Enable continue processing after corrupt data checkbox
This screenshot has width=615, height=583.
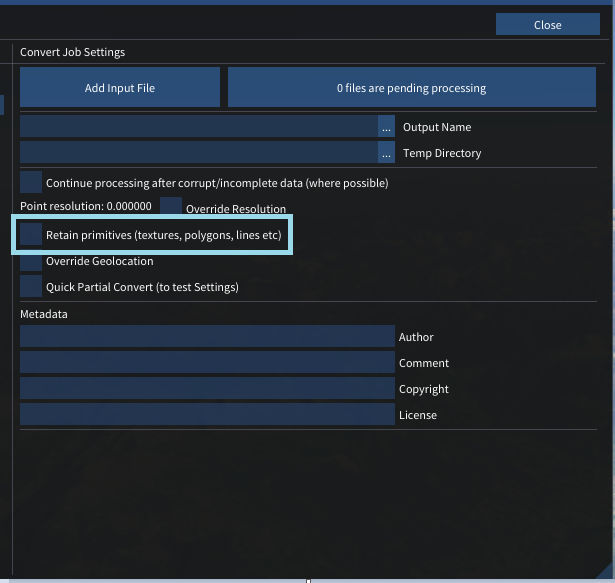[x=31, y=182]
